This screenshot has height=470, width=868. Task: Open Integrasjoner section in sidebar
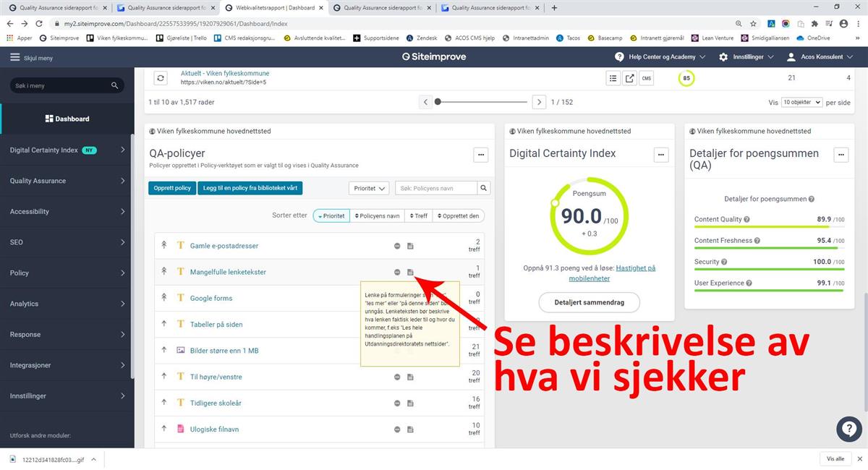click(67, 365)
